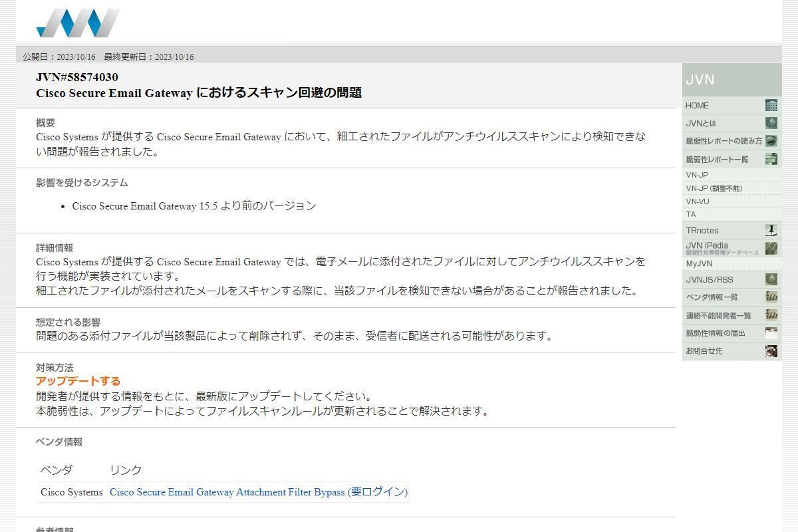The image size is (798, 532).
Task: Click the icon beside JVNJS/RSS
Action: 771,279
